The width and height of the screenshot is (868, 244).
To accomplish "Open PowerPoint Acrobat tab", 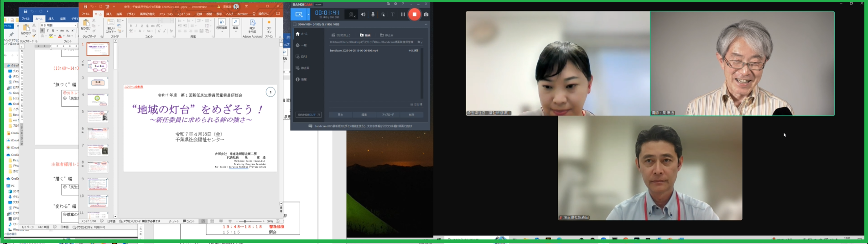I will click(243, 14).
